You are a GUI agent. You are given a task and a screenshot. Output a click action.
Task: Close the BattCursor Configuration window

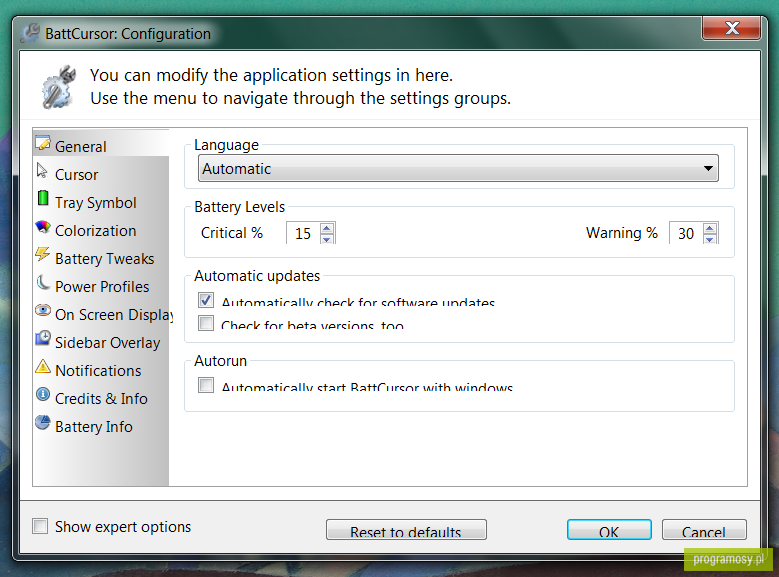click(731, 28)
